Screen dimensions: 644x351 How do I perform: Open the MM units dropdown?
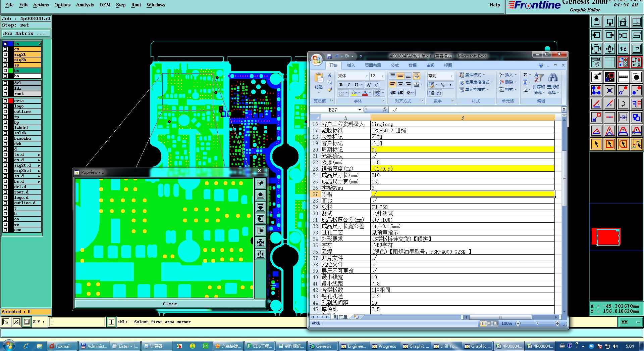pyautogui.click(x=631, y=322)
